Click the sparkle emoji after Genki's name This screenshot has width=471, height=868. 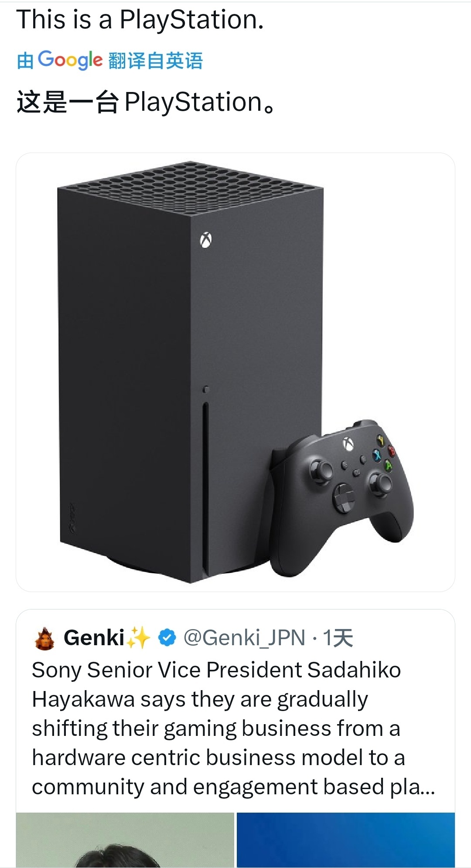(x=138, y=638)
